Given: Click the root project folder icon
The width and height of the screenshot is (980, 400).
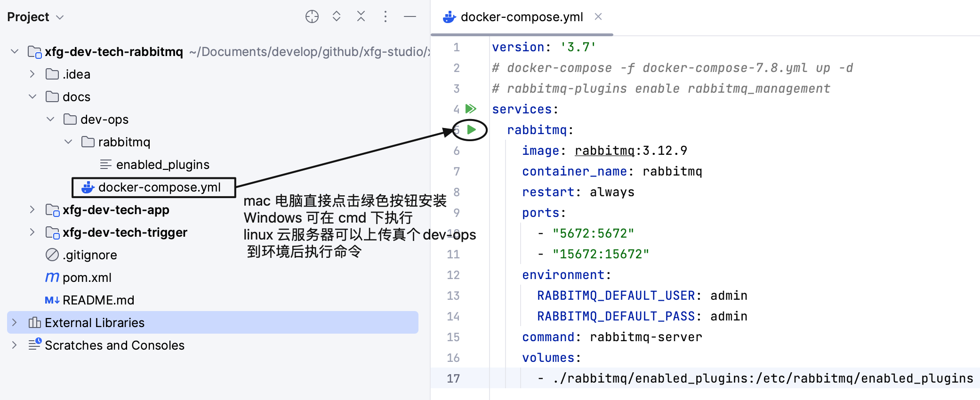Looking at the screenshot, I should point(35,52).
